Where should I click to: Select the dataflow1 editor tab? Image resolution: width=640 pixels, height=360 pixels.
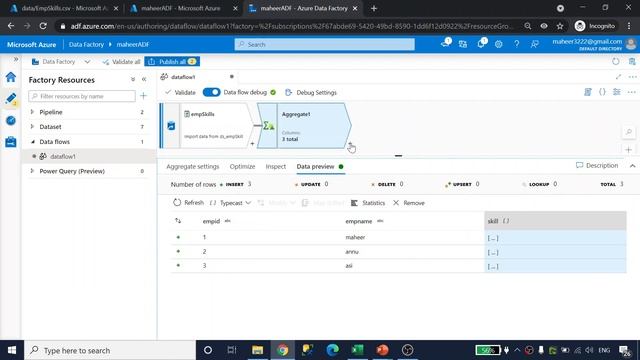(183, 77)
